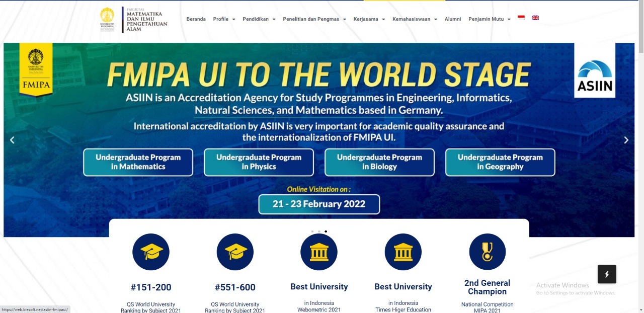The height and width of the screenshot is (313, 644).
Task: Select the third active slide indicator dot
Action: coord(326,231)
